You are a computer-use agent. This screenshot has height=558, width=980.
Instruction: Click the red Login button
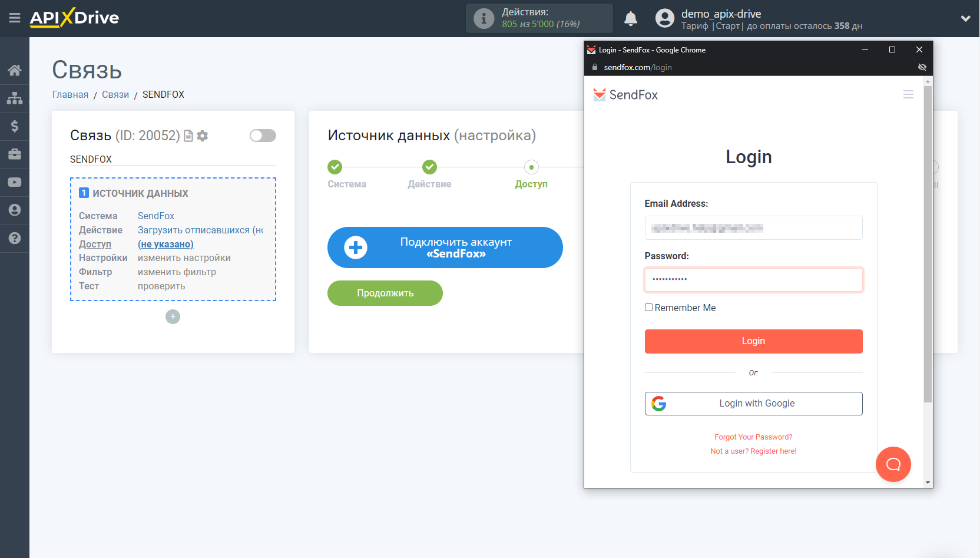[x=754, y=341]
